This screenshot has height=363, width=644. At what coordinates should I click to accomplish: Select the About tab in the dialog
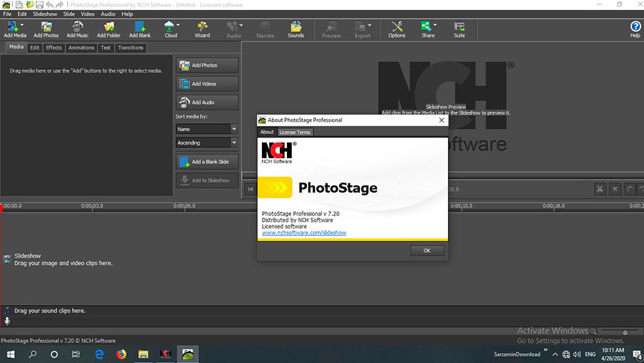click(267, 132)
